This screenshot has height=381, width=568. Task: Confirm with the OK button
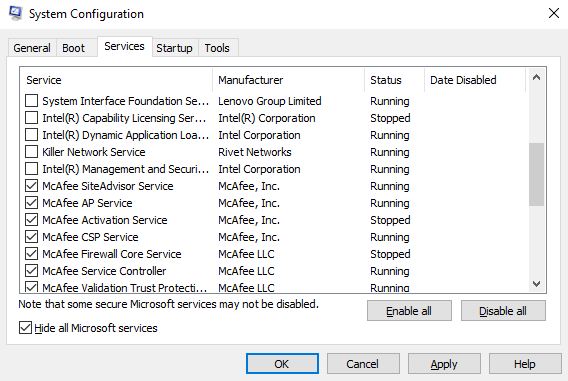(x=282, y=364)
